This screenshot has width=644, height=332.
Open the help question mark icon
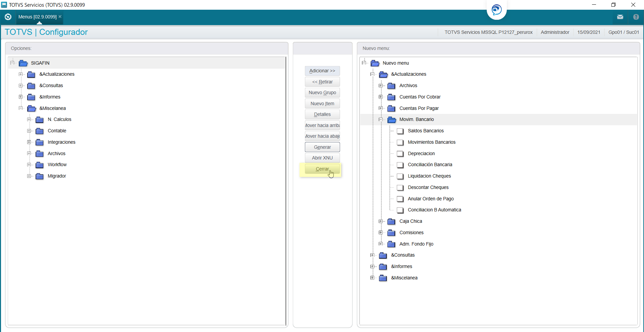coord(636,17)
